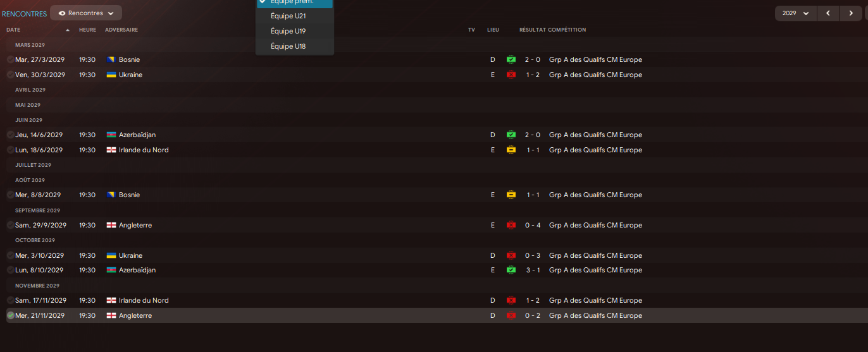Go to the previous year arrow
The width and height of the screenshot is (868, 352).
pyautogui.click(x=828, y=13)
